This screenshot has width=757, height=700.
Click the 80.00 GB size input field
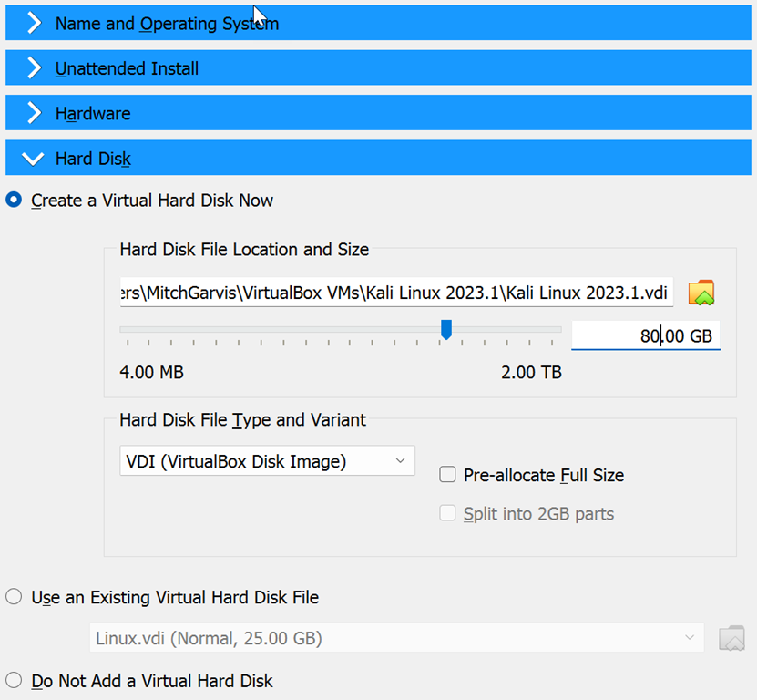645,335
